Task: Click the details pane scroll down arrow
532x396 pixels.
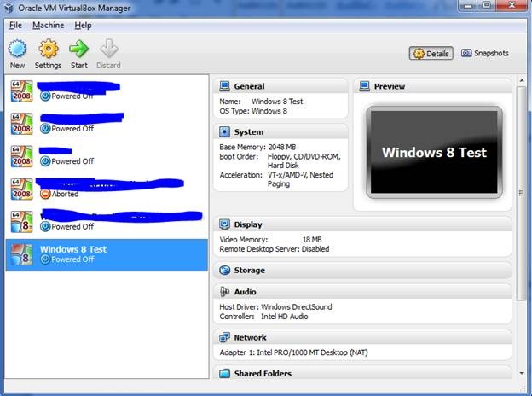Action: pos(522,373)
